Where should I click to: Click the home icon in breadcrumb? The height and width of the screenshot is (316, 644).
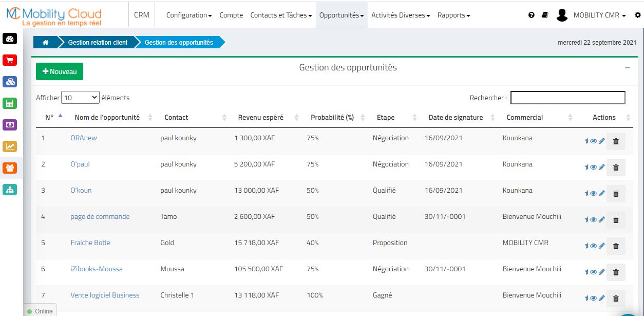46,43
